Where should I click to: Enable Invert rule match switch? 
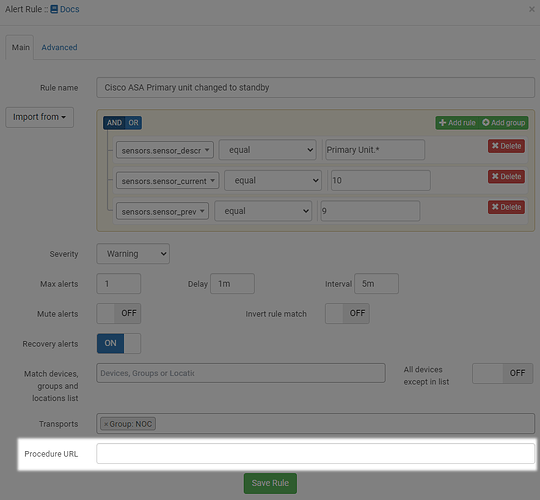click(x=347, y=313)
